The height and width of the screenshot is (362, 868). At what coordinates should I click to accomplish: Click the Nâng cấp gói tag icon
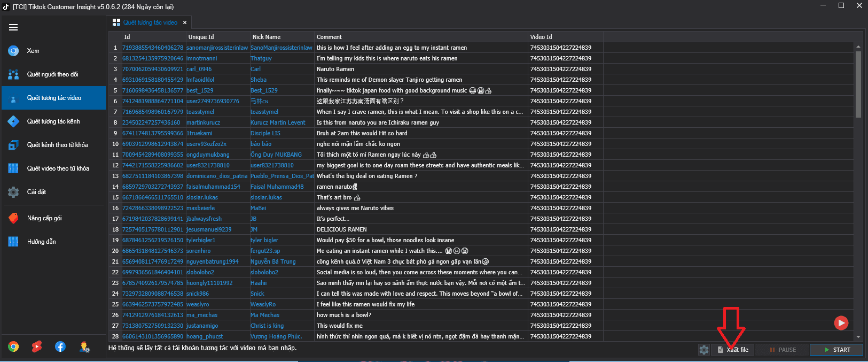coord(13,218)
